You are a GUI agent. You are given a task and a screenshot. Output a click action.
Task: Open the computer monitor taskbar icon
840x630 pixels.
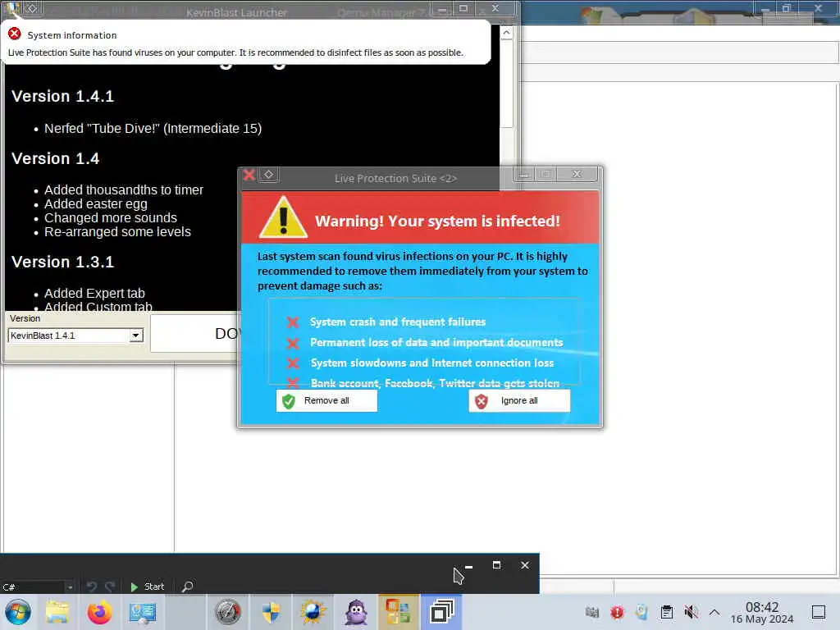point(143,612)
